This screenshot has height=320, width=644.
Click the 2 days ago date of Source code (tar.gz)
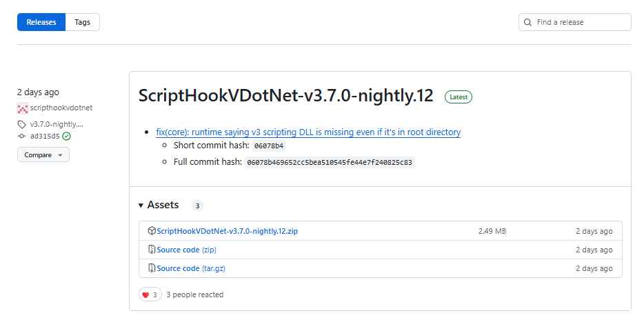point(594,268)
